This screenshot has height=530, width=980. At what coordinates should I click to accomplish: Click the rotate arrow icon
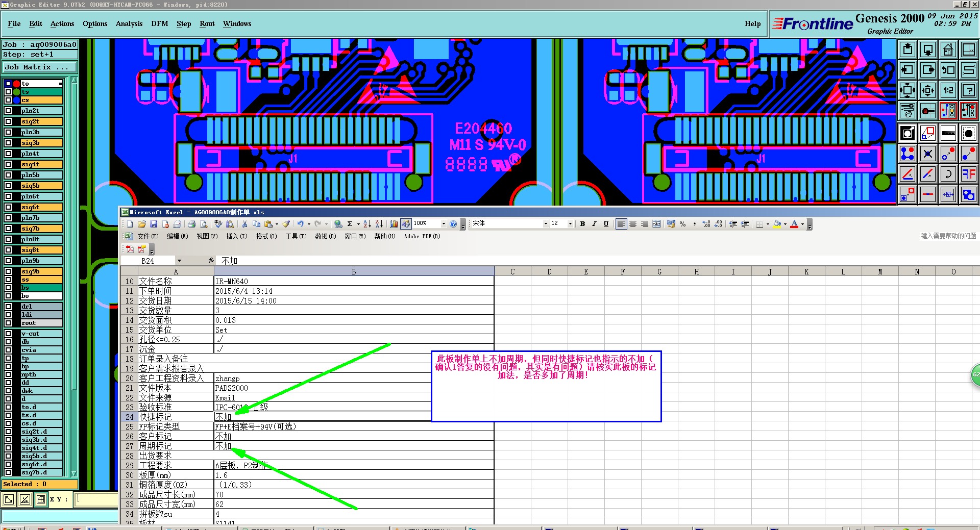click(x=948, y=174)
